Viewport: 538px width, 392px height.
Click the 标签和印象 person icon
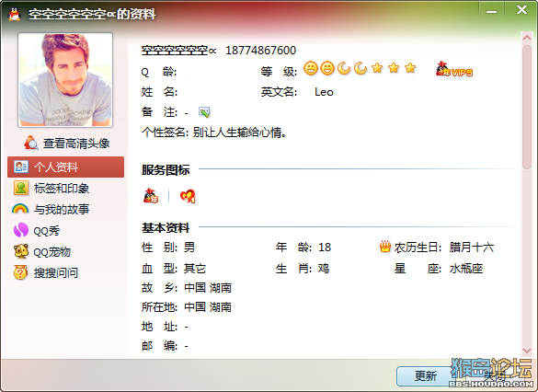tap(21, 188)
